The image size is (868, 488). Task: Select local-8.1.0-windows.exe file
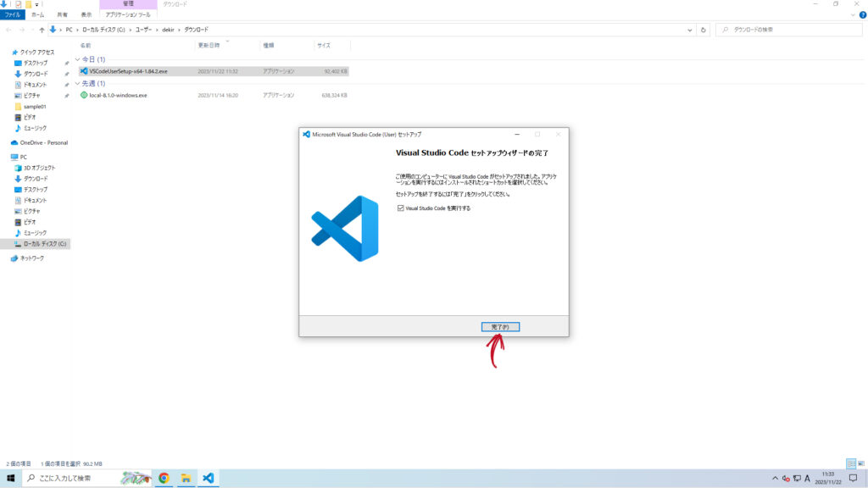[214, 95]
